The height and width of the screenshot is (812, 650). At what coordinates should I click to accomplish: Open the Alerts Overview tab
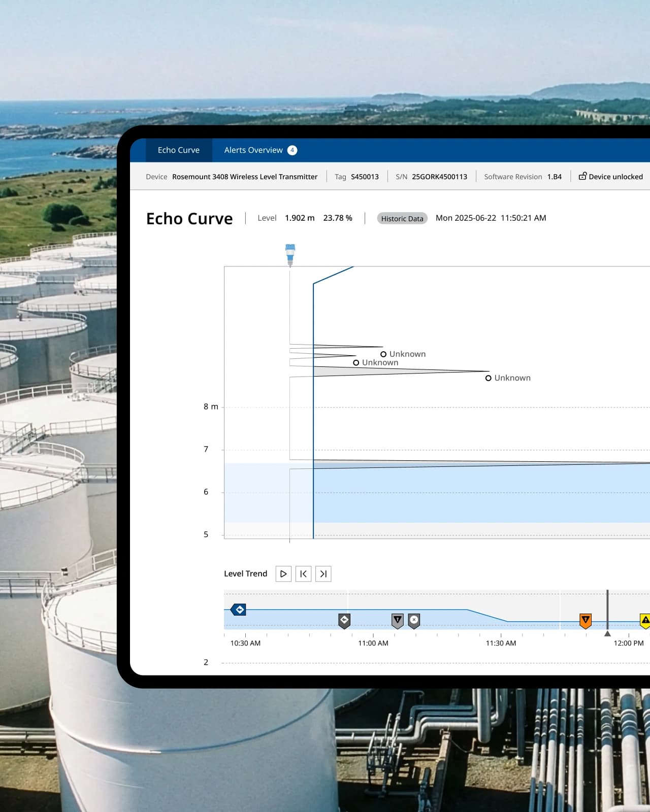click(x=253, y=150)
